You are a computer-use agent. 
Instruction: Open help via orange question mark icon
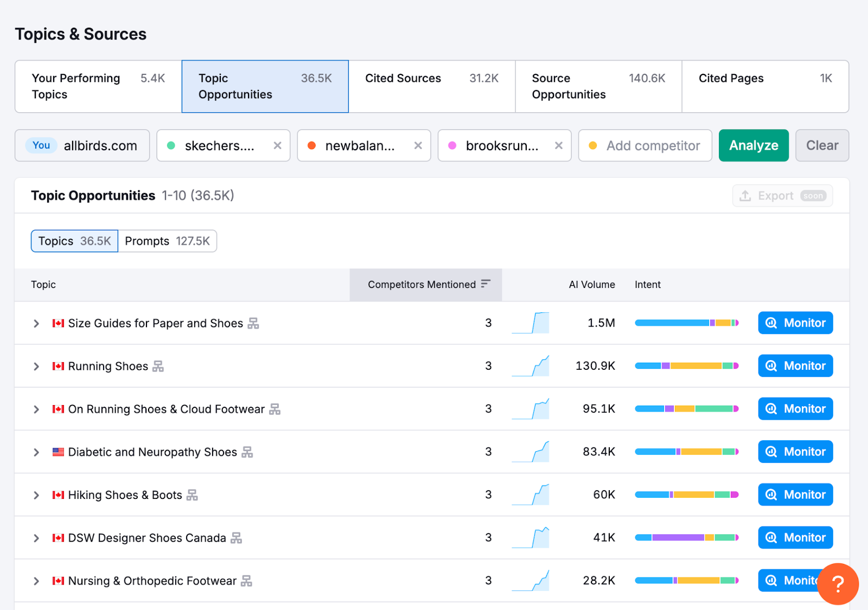838,584
